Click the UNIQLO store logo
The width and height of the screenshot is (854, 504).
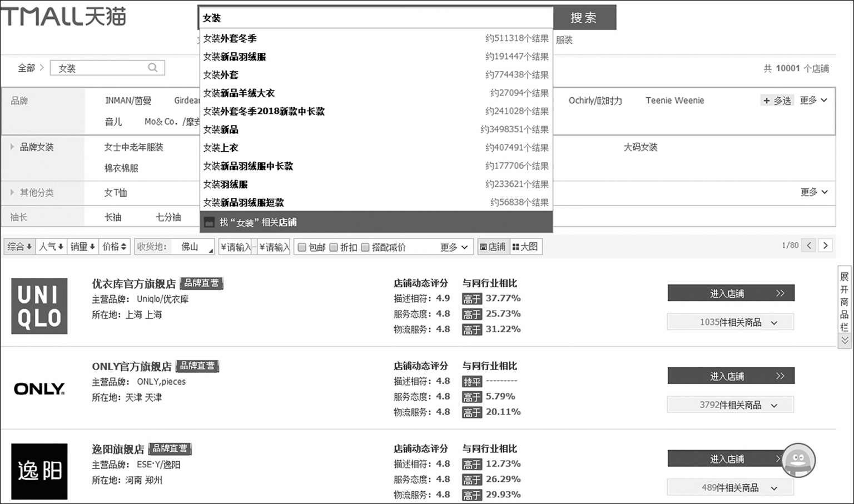pos(39,306)
